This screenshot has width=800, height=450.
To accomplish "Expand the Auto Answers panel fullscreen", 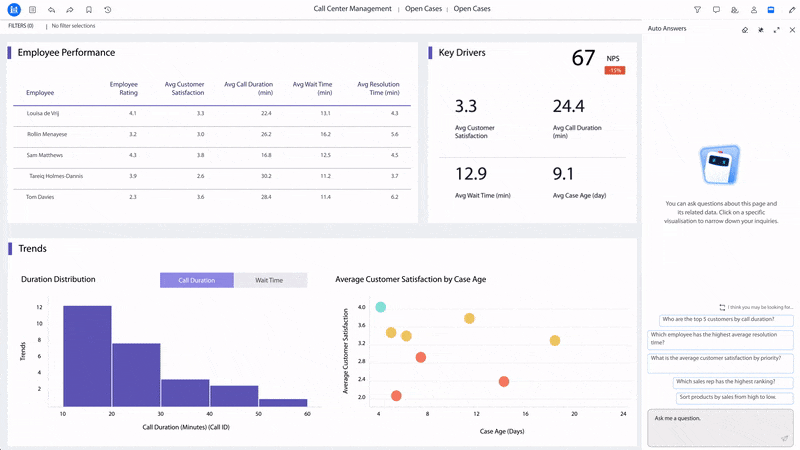I will pos(778,30).
